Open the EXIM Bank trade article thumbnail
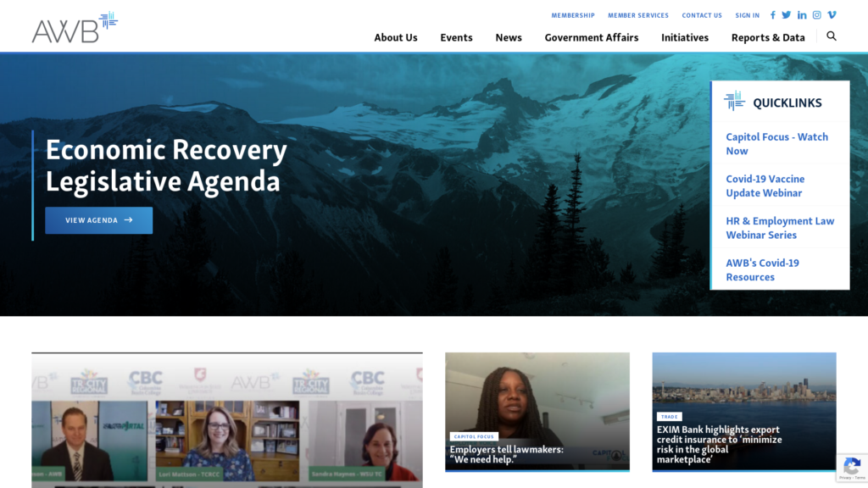Viewport: 868px width, 488px height. click(x=744, y=412)
